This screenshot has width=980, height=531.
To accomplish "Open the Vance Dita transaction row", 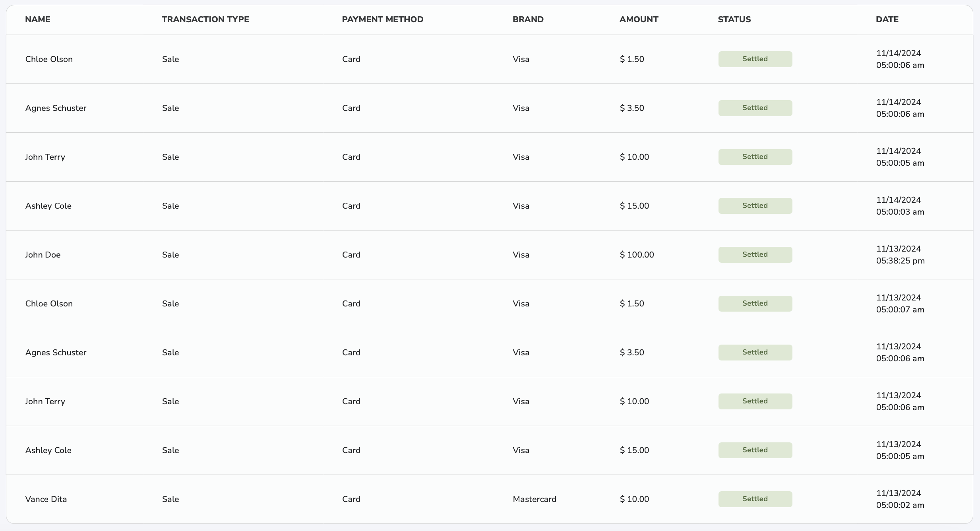I will [x=46, y=499].
